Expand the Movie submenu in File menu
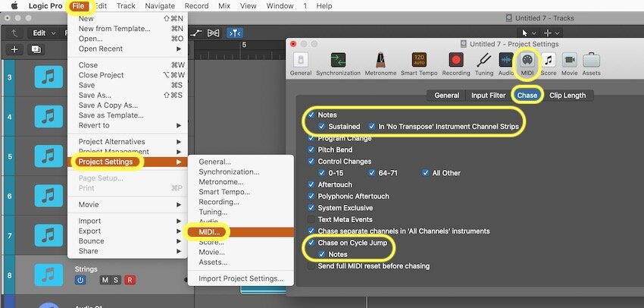 point(129,204)
